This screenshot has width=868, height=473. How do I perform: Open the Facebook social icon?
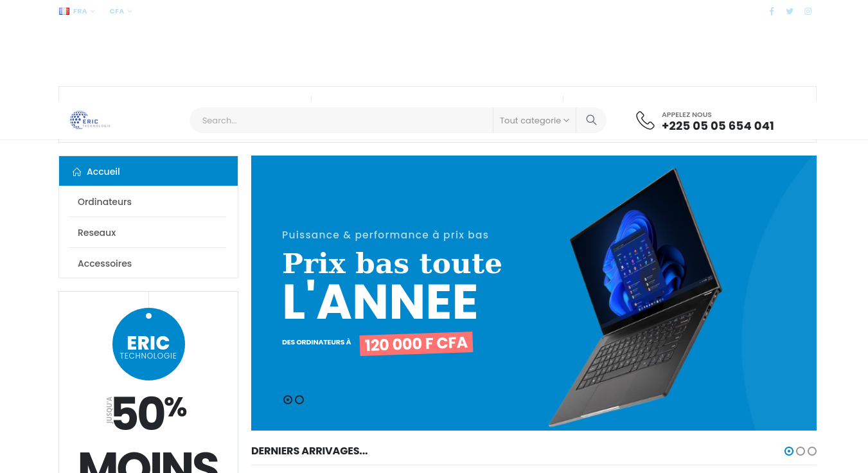coord(772,11)
